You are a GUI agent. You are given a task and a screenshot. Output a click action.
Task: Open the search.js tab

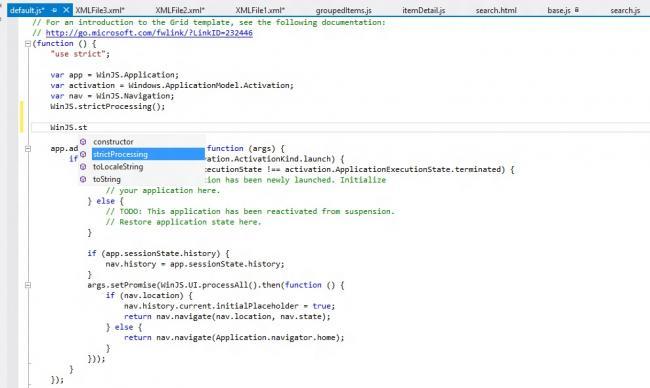[x=625, y=10]
